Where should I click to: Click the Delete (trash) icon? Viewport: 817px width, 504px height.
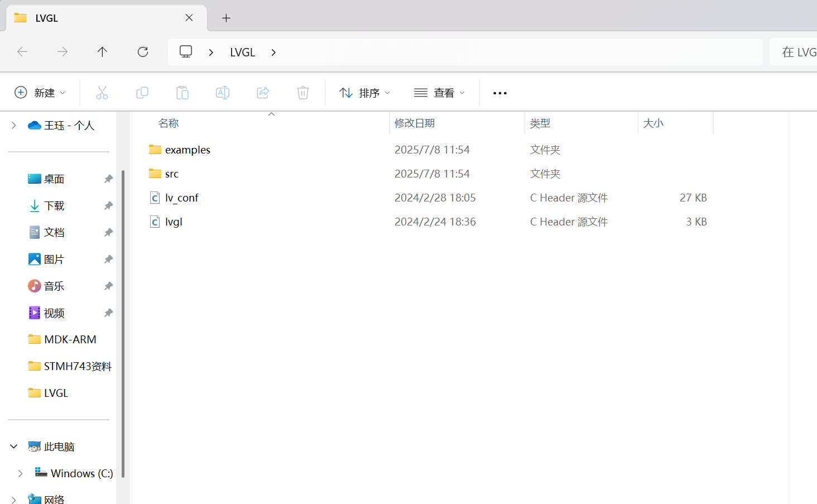[x=303, y=93]
